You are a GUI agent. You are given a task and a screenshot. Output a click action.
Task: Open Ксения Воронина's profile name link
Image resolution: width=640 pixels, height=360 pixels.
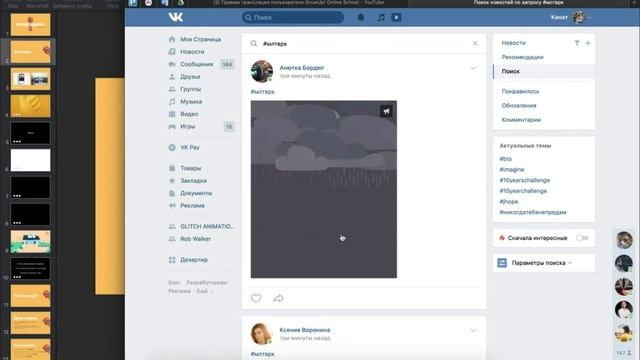[x=304, y=330]
